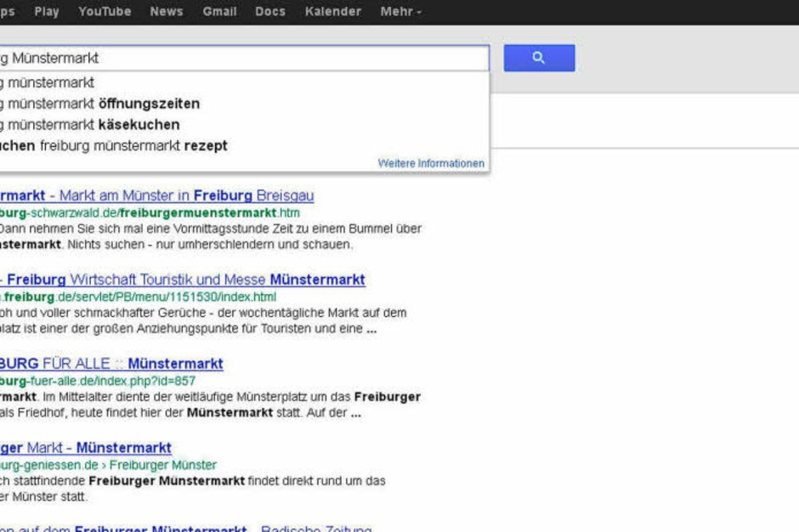Open result Markt - Münstermarkt

[x=86, y=448]
